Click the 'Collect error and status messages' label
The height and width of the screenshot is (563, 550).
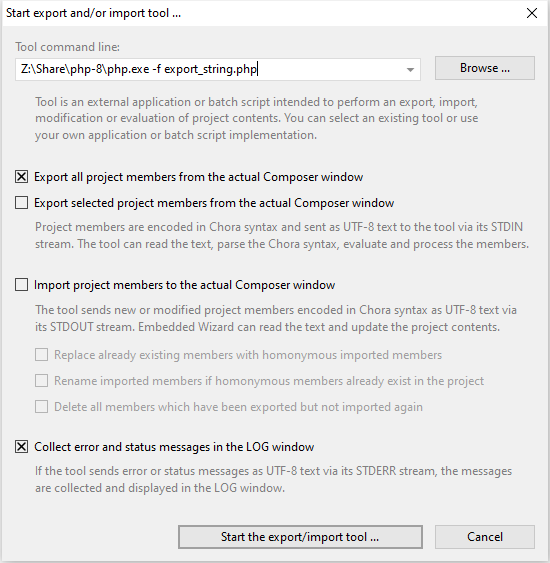pos(174,447)
